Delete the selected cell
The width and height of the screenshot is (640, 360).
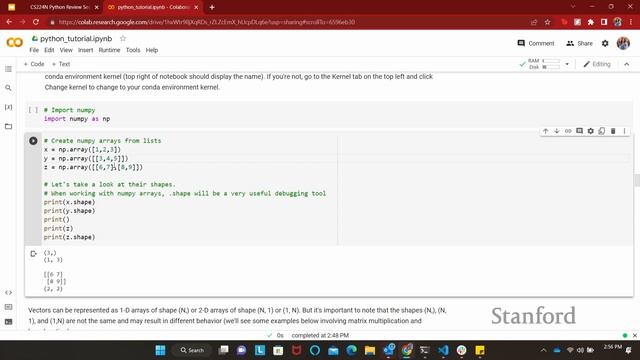click(x=613, y=131)
